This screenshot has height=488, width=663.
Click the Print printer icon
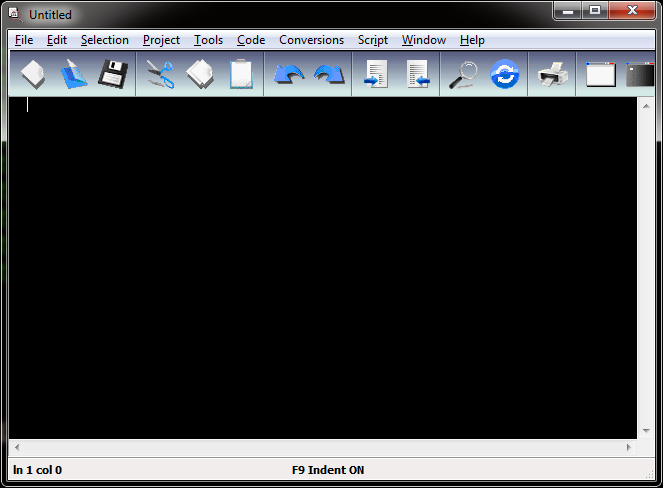coord(553,74)
